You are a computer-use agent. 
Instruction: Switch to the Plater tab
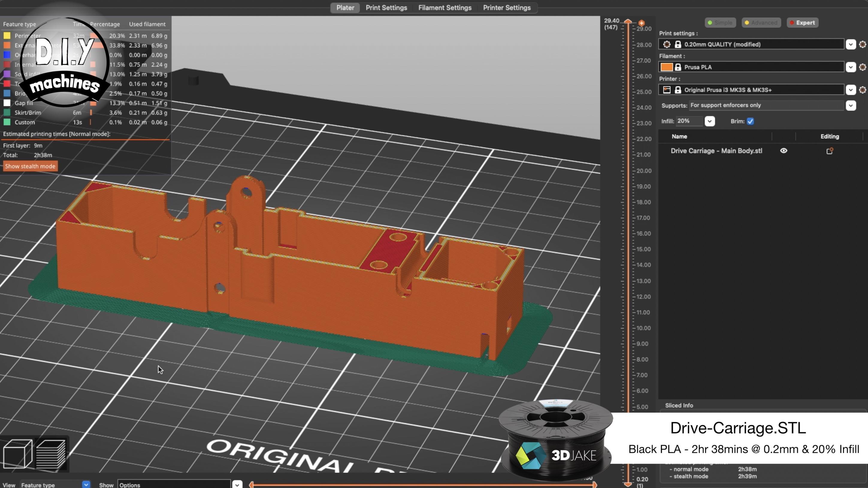pos(345,8)
